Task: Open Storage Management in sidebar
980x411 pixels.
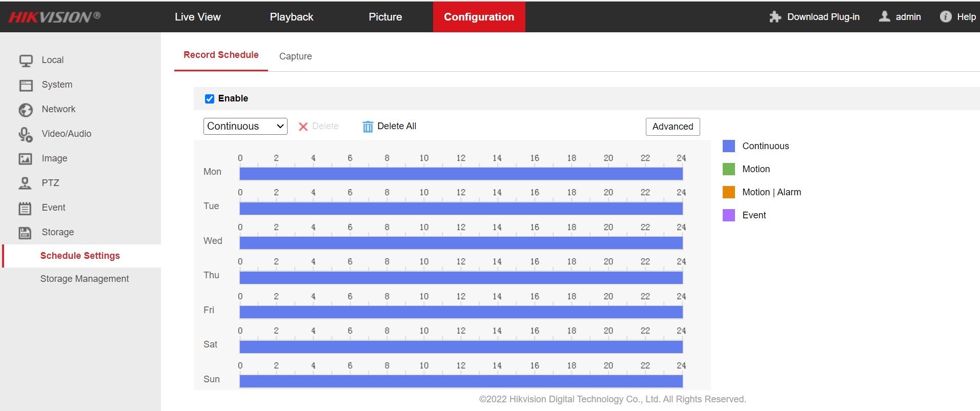Action: coord(85,279)
